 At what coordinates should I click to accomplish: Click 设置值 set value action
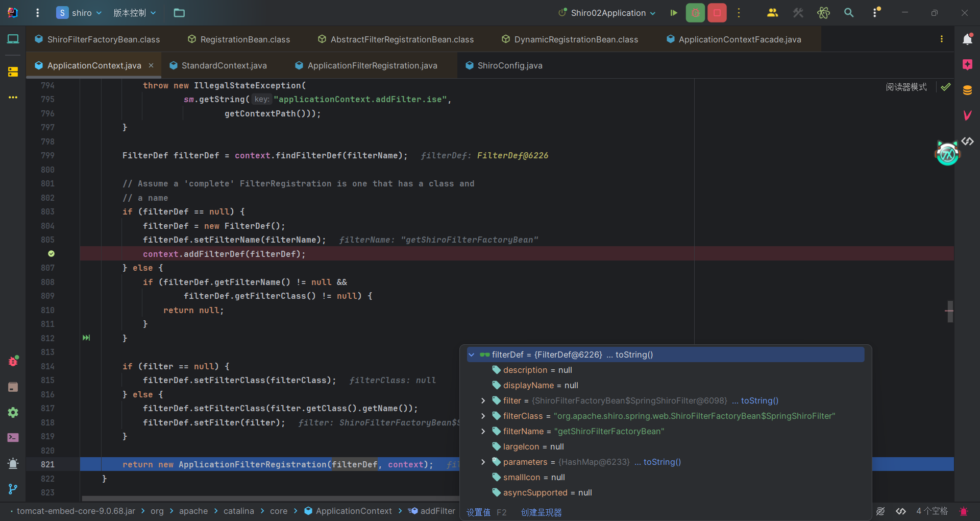(478, 512)
